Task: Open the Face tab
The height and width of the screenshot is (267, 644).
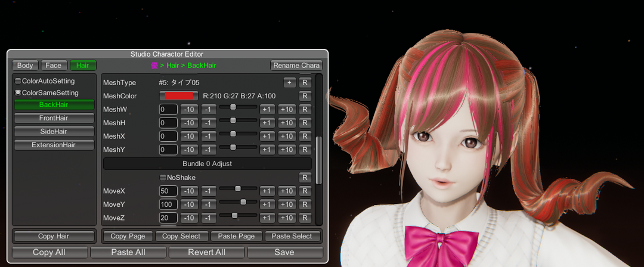Action: click(54, 66)
